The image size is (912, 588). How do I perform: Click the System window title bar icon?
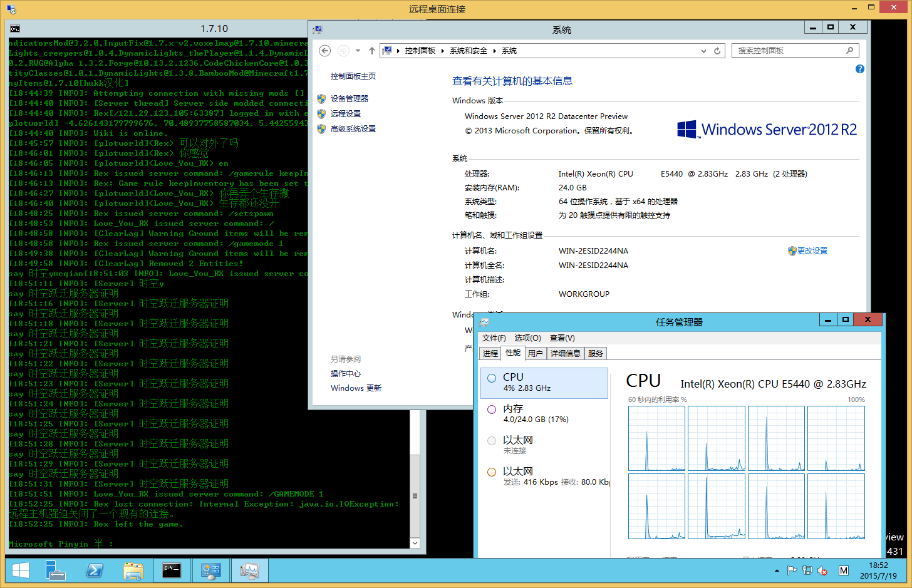(x=318, y=29)
